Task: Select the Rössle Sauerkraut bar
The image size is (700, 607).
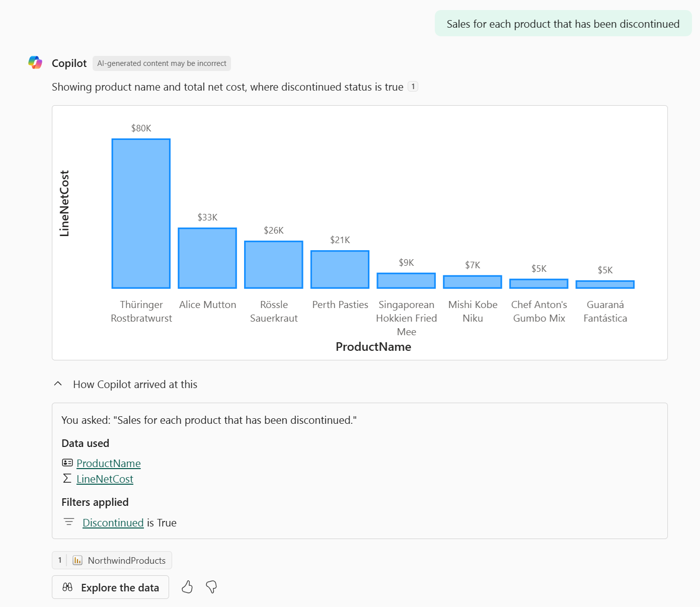Action: [x=274, y=265]
